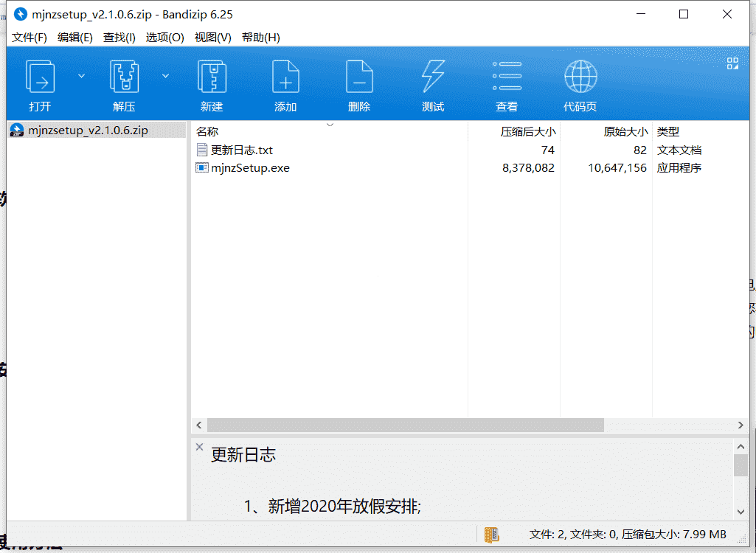756x553 pixels.
Task: Sort by the 类型 column header
Action: [x=668, y=132]
